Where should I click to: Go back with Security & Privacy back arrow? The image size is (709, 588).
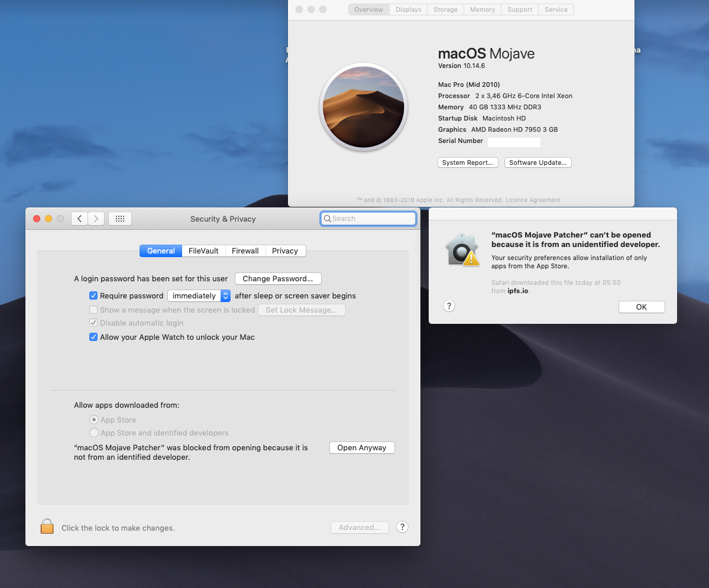(80, 219)
